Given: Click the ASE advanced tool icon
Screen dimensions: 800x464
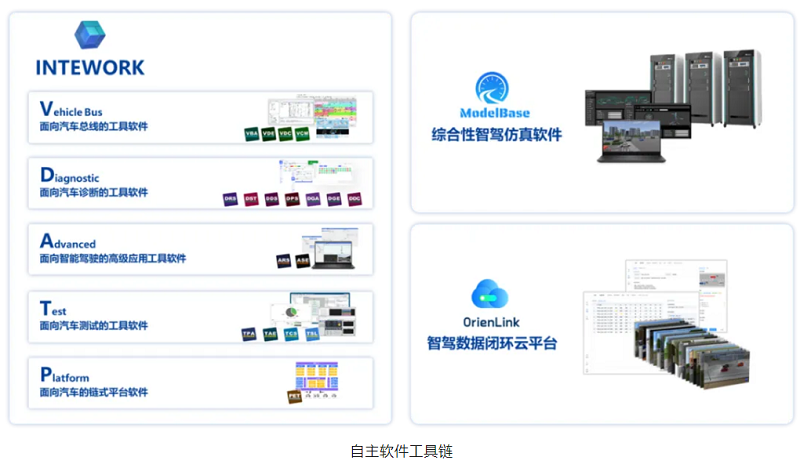Looking at the screenshot, I should click(303, 261).
